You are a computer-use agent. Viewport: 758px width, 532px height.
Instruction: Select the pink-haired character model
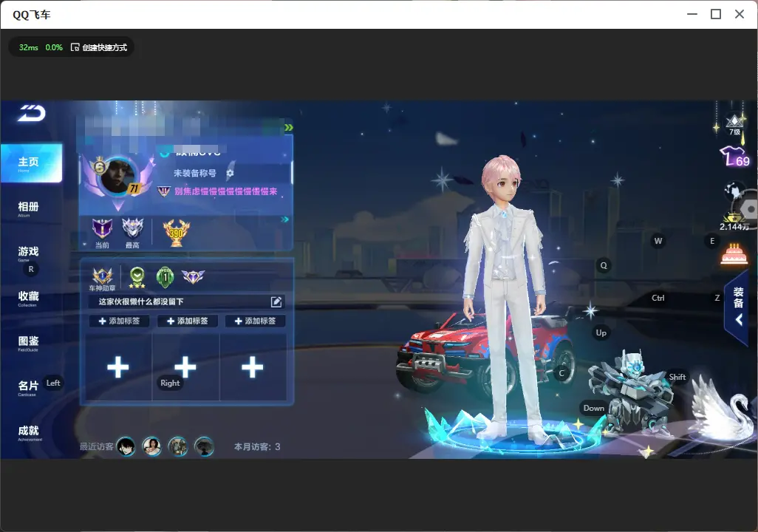tap(505, 296)
